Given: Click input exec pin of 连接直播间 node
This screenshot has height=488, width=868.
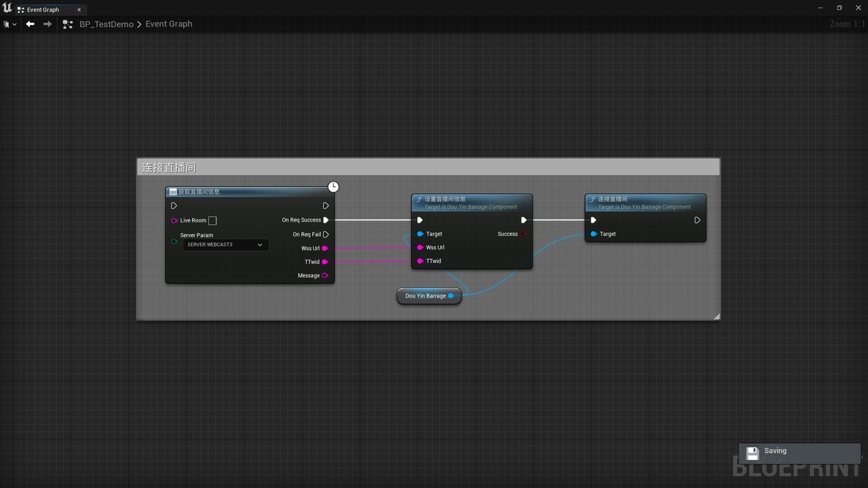Looking at the screenshot, I should coord(593,220).
